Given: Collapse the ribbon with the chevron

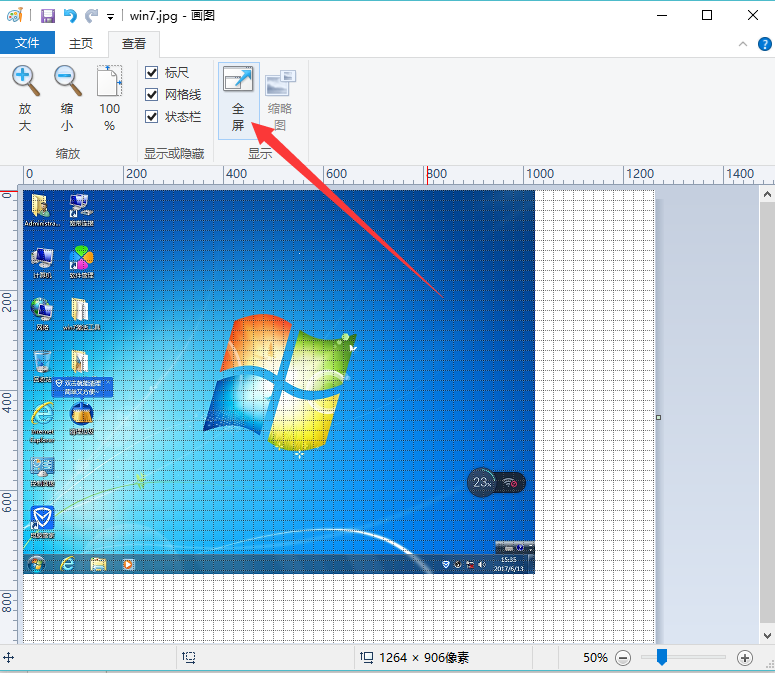Looking at the screenshot, I should (x=742, y=44).
